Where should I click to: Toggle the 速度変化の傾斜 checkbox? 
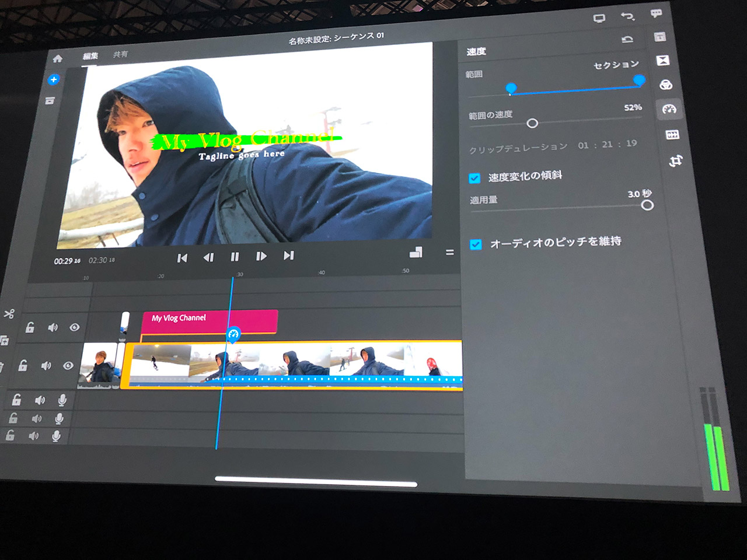[474, 178]
